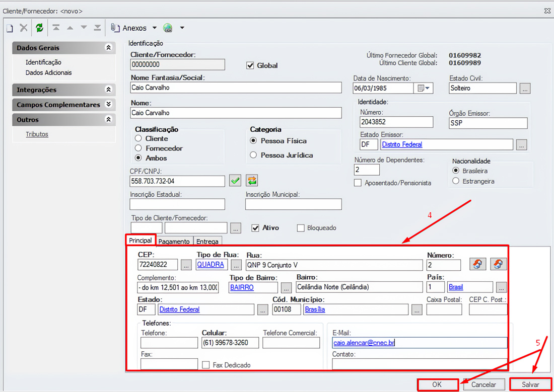Click the orange-green arrows icon beside CPF

click(252, 181)
